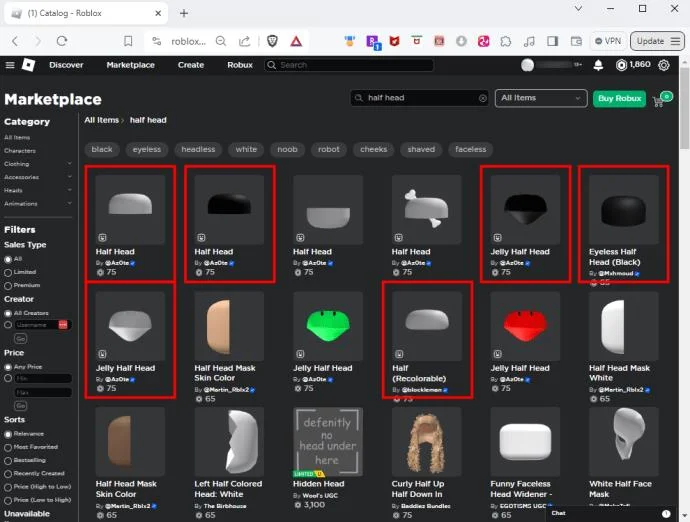This screenshot has width=690, height=522.
Task: Open the browser extensions puzzle icon
Action: (x=506, y=41)
